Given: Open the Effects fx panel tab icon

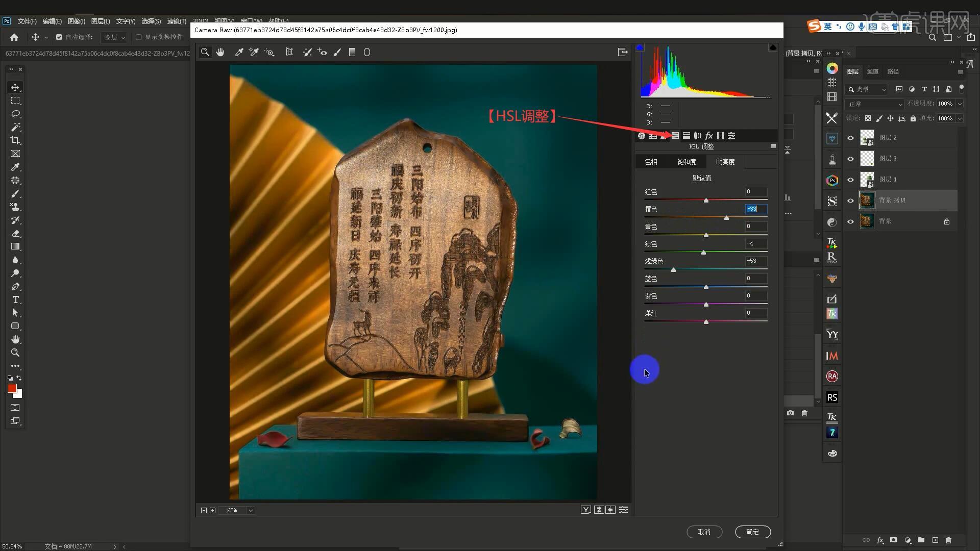Looking at the screenshot, I should pos(708,136).
